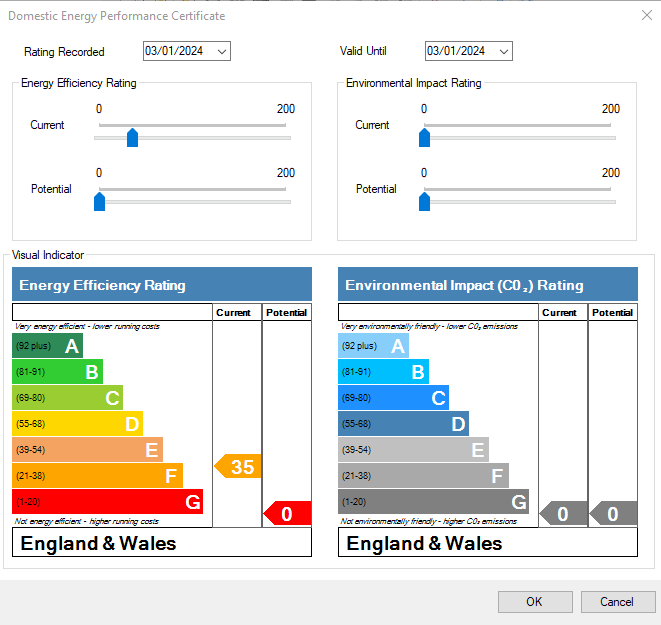The height and width of the screenshot is (625, 661).
Task: Click the Energy Efficiency Rating blue header
Action: tap(161, 285)
